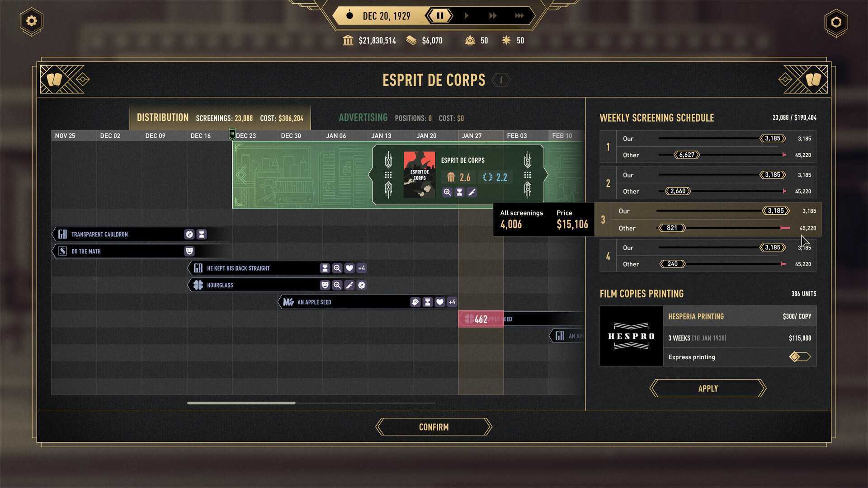The height and width of the screenshot is (488, 868).
Task: Click the heart/favorite icon on An Apple Seed
Action: pos(440,301)
